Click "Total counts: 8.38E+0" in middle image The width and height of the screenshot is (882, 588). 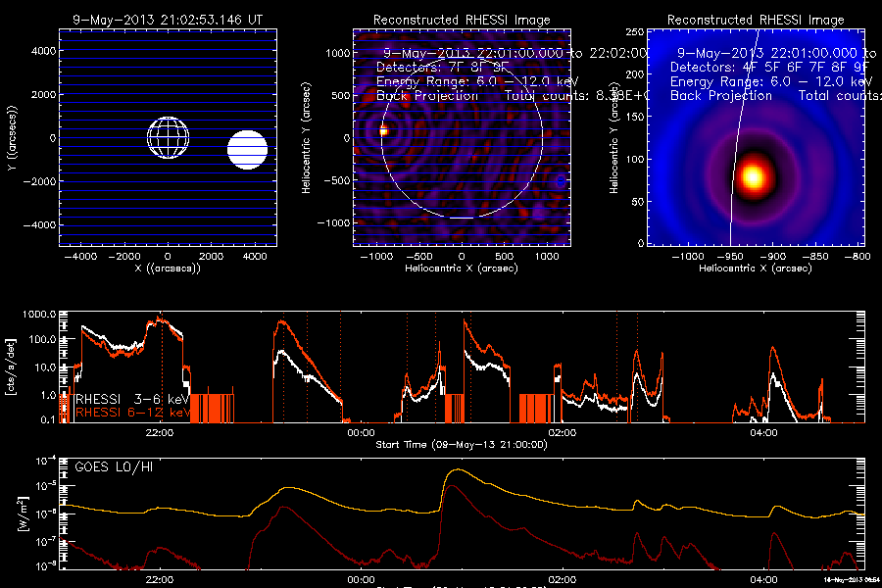[x=576, y=96]
